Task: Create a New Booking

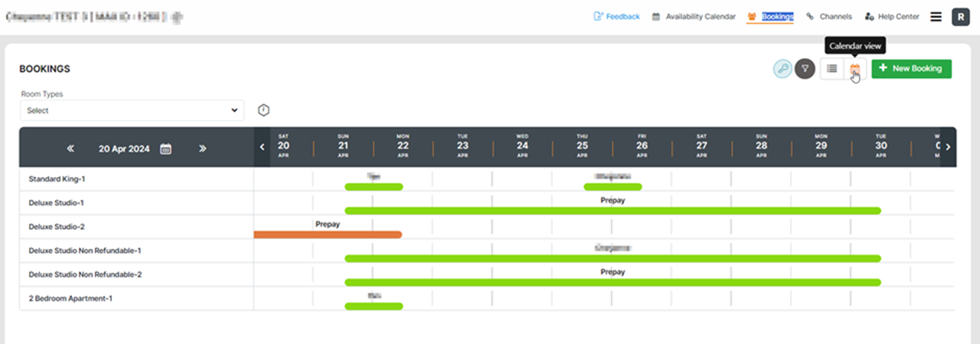Action: [911, 69]
